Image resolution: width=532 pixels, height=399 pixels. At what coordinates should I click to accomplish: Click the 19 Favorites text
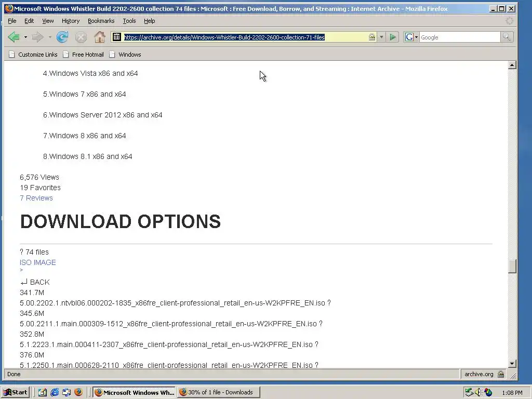point(40,187)
